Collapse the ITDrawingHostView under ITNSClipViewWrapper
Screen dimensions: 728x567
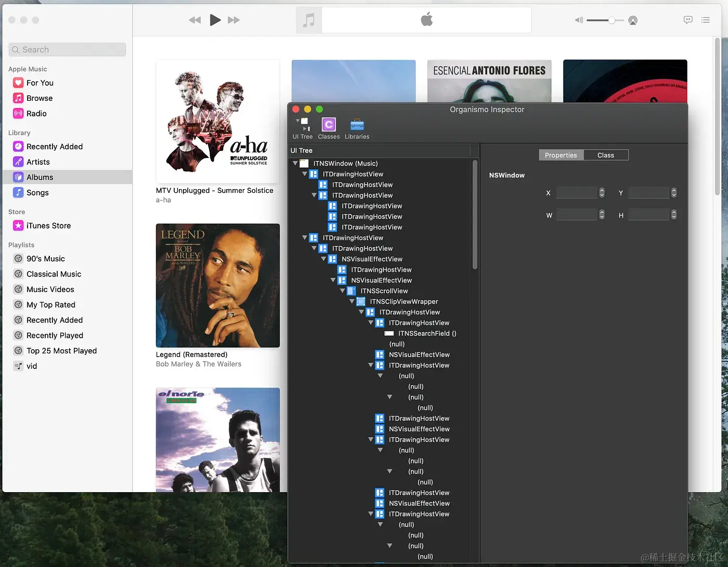point(361,312)
